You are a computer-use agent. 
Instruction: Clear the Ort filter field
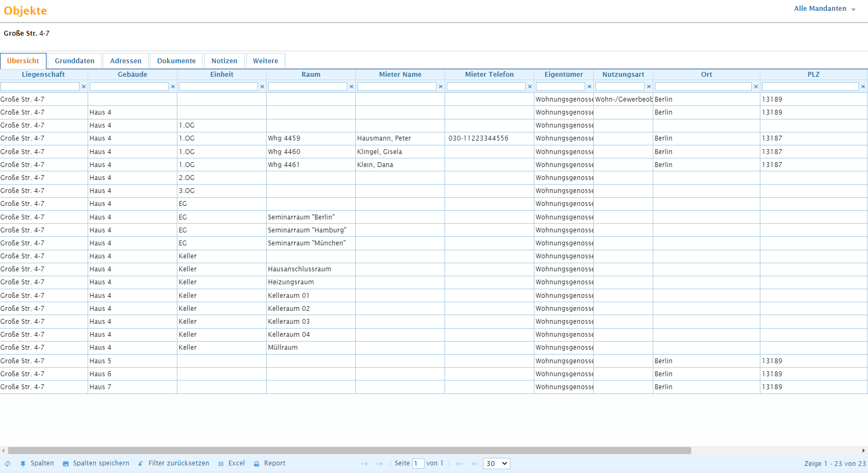(x=756, y=86)
